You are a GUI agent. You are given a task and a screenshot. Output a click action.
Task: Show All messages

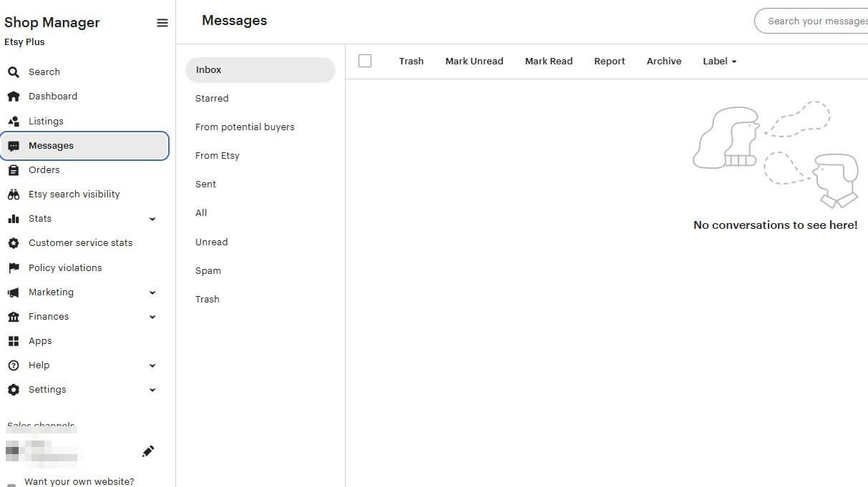point(201,213)
